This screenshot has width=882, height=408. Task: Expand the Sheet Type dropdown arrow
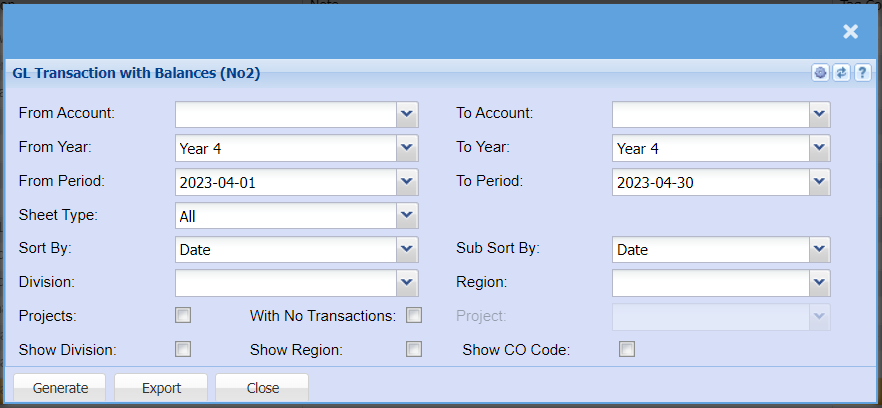coord(406,216)
